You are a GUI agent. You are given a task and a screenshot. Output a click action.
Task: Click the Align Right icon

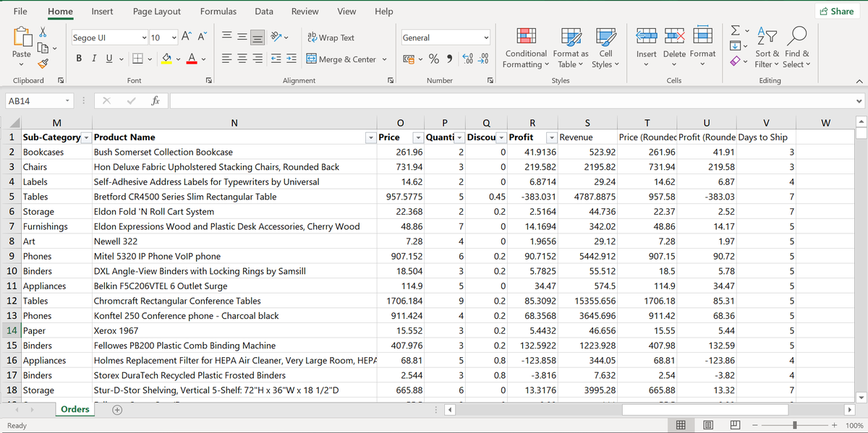click(x=258, y=59)
